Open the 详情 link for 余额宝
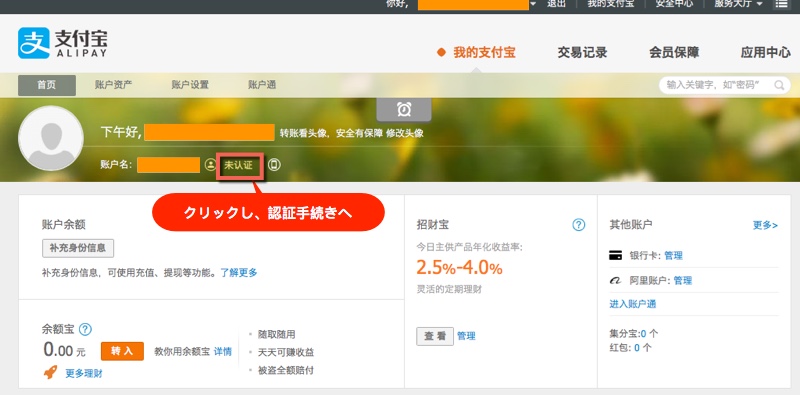The image size is (800, 395). [x=222, y=352]
